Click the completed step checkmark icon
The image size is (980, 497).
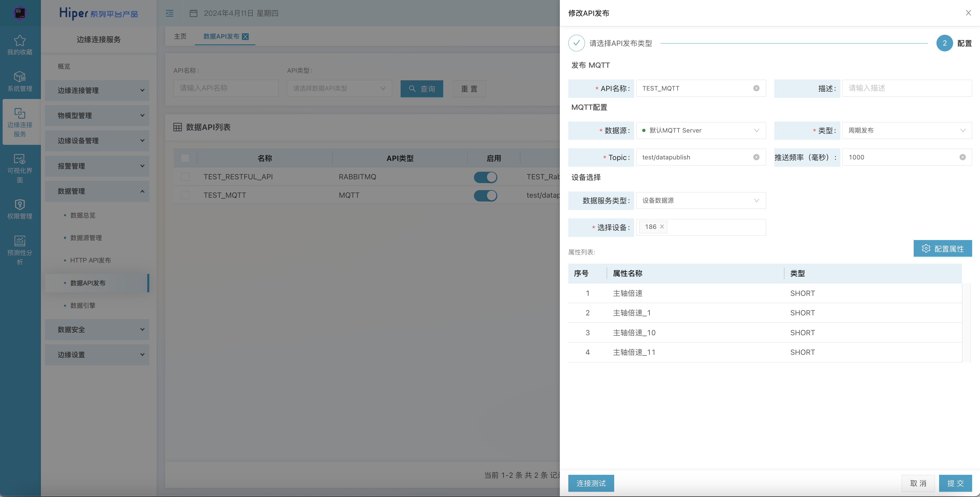[x=576, y=43]
